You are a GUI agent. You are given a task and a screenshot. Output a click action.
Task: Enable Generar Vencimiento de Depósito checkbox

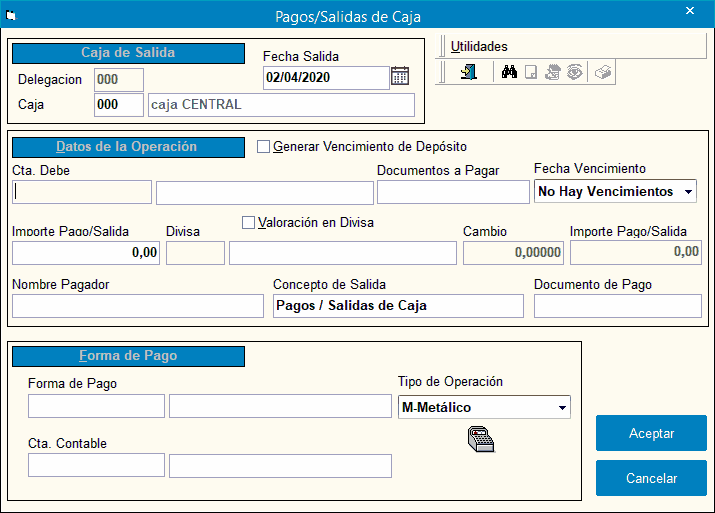(x=264, y=147)
